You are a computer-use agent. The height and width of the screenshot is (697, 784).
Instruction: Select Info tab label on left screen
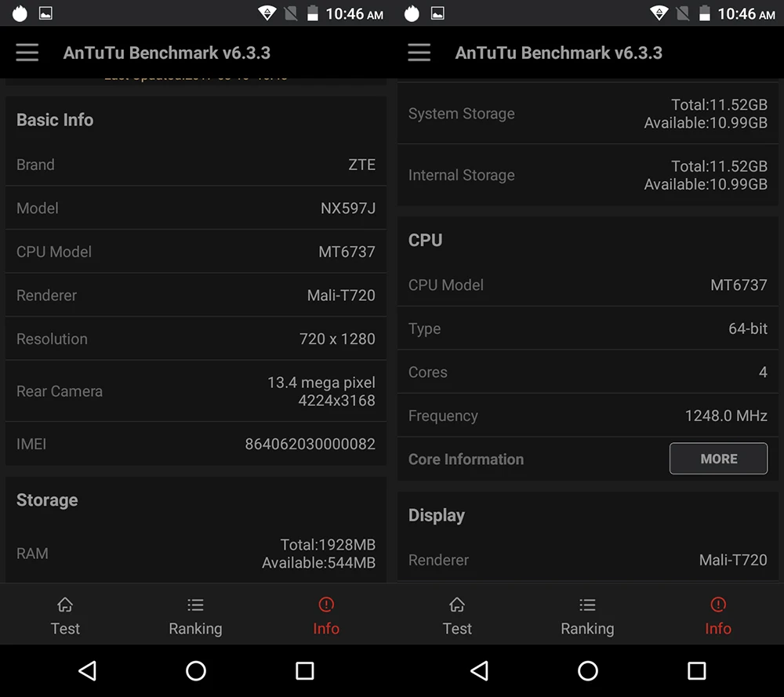(326, 629)
